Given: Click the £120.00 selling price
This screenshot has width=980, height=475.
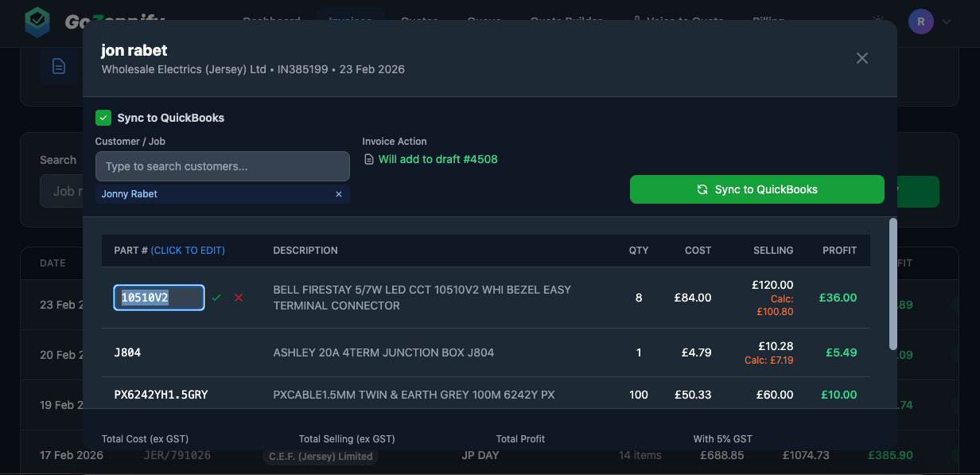Looking at the screenshot, I should [772, 285].
